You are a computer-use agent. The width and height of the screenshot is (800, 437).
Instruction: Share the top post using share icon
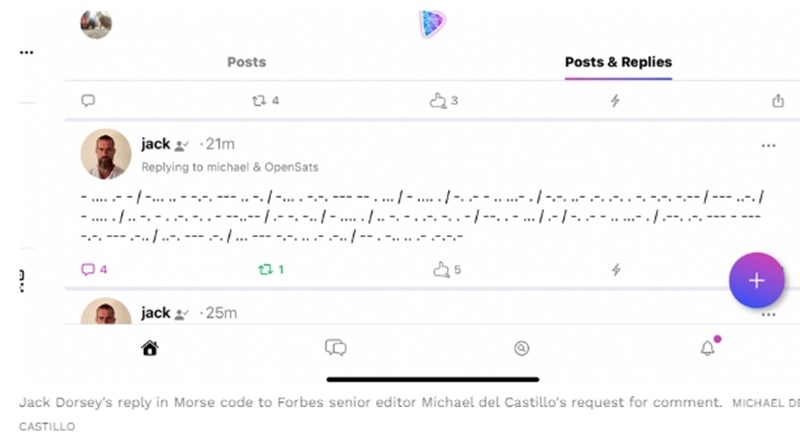coord(778,100)
